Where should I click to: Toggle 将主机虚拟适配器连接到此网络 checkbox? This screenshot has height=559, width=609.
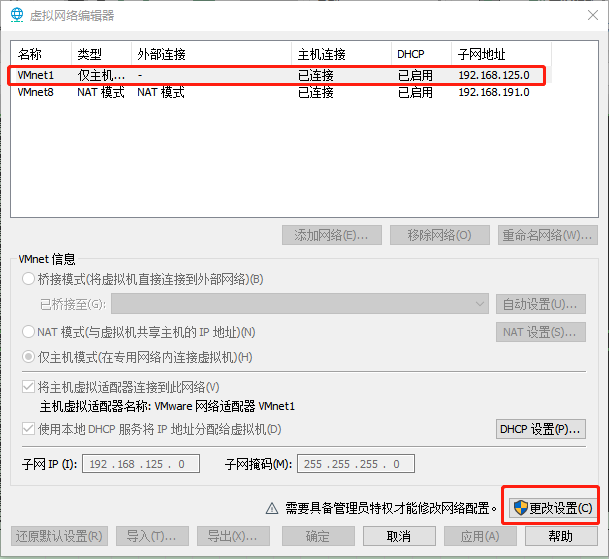click(28, 387)
